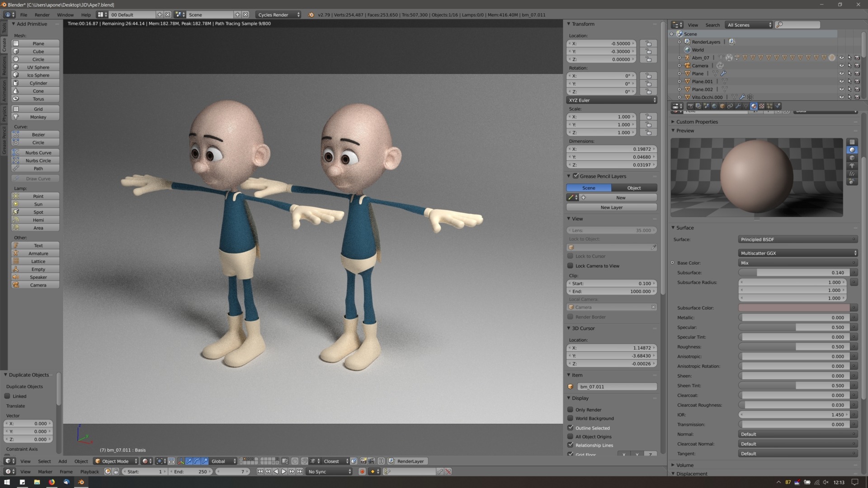The width and height of the screenshot is (868, 488).
Task: Open the XYZ Euler rotation mode dropdown
Action: click(x=611, y=100)
